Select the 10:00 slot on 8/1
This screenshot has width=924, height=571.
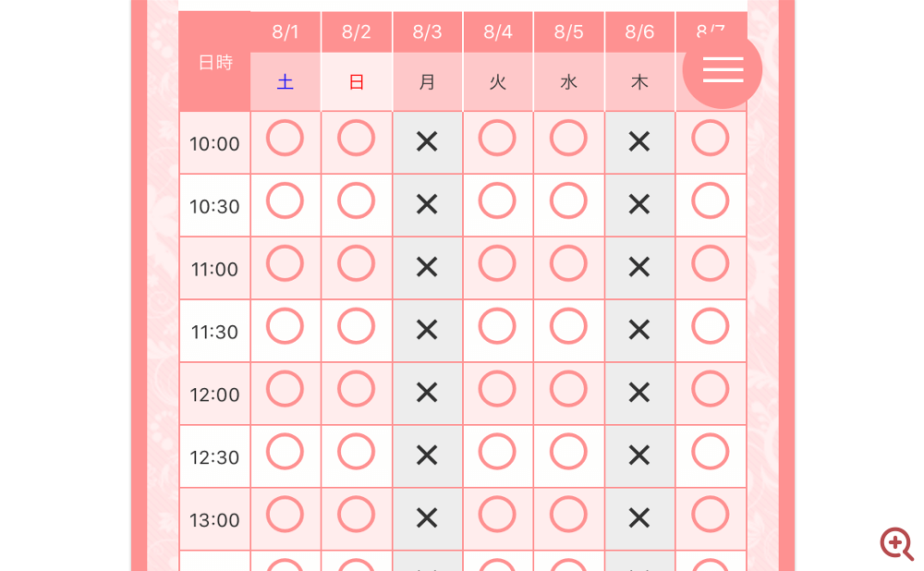286,138
